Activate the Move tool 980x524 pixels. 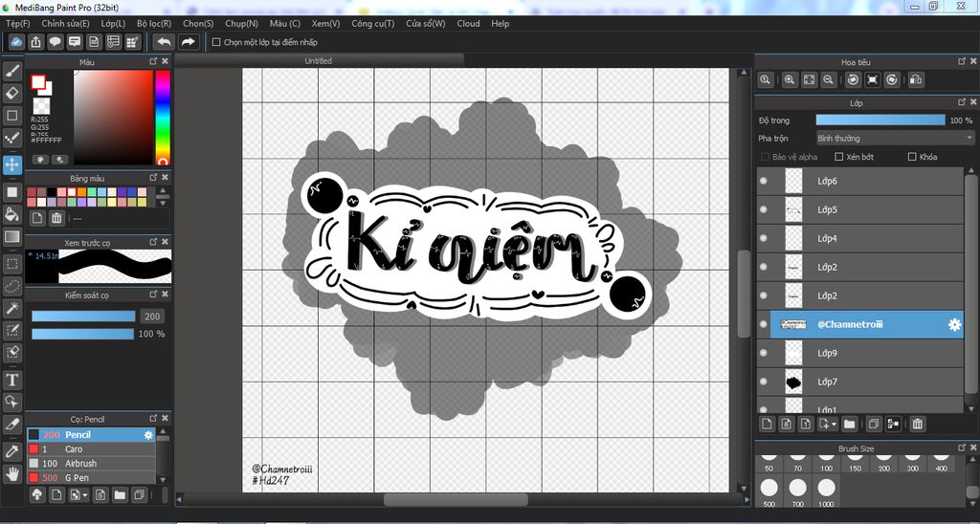[x=11, y=164]
